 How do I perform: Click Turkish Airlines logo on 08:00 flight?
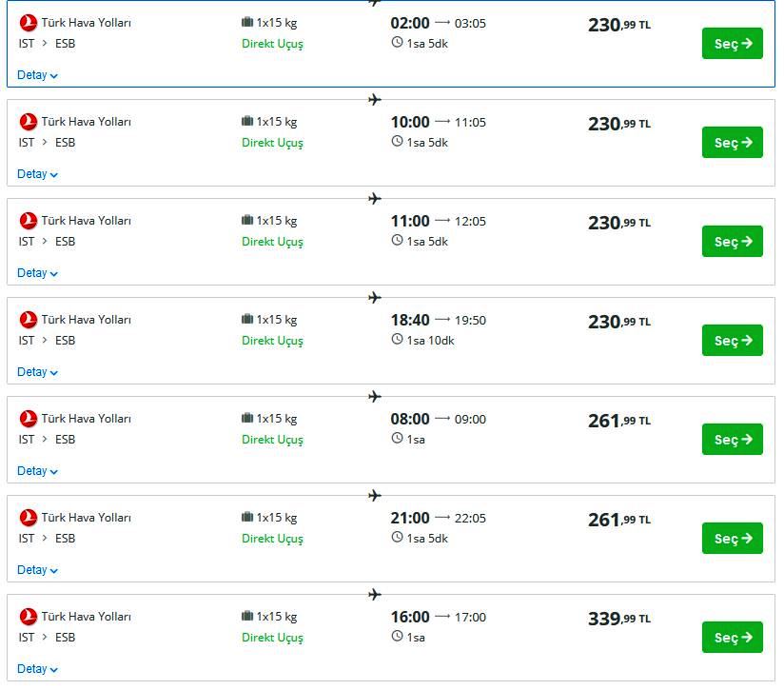pyautogui.click(x=28, y=419)
